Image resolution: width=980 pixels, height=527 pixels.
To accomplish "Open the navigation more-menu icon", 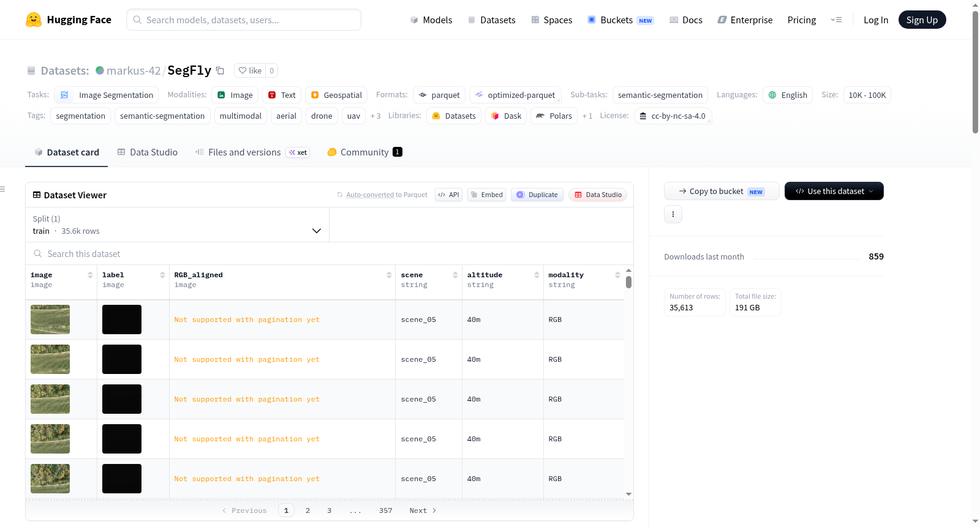I will pyautogui.click(x=836, y=20).
